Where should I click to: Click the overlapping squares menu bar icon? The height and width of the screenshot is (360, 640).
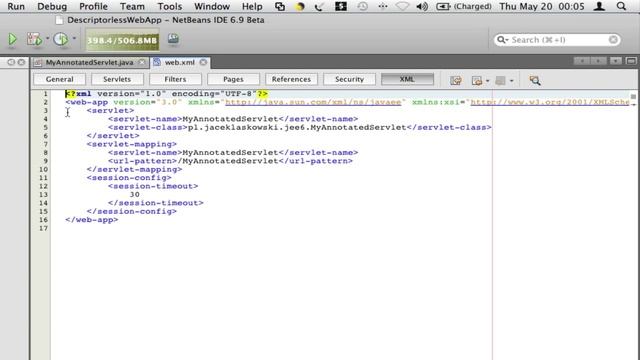tap(280, 7)
